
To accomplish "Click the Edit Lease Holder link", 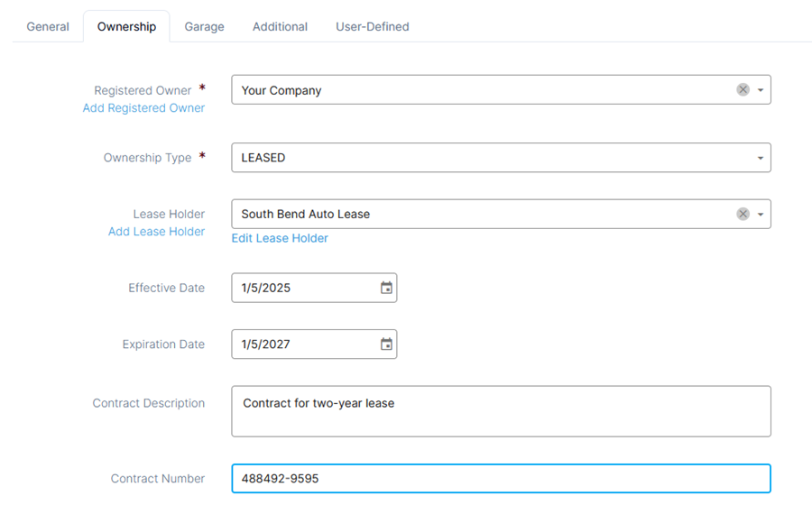I will (280, 238).
